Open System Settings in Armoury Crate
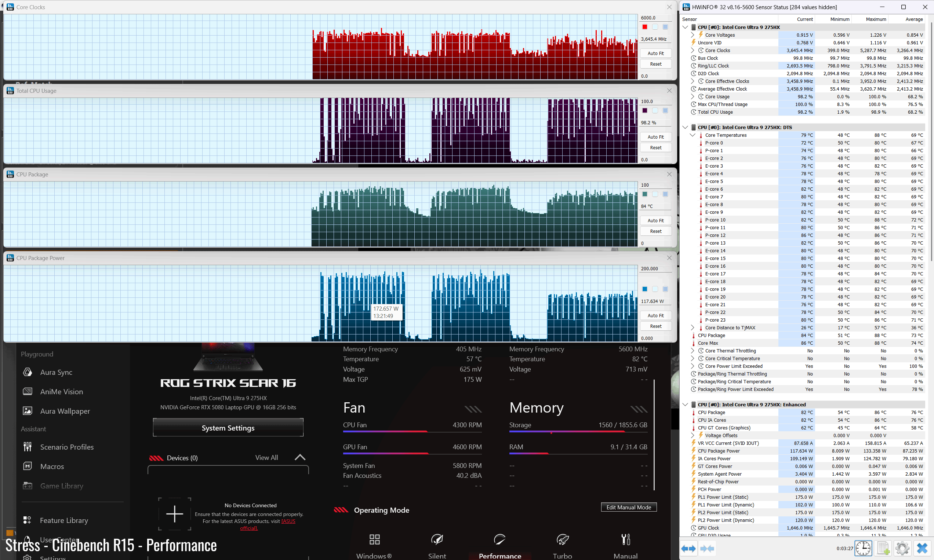934x560 pixels. tap(228, 428)
